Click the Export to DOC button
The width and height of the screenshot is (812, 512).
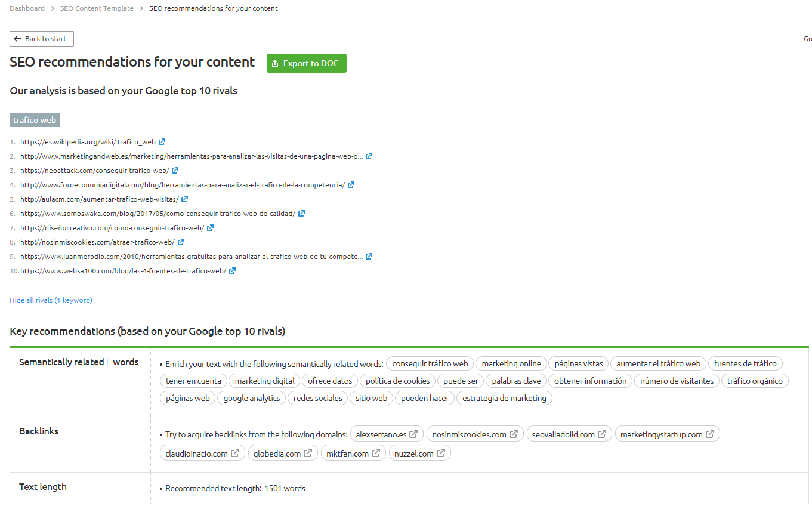pyautogui.click(x=306, y=63)
